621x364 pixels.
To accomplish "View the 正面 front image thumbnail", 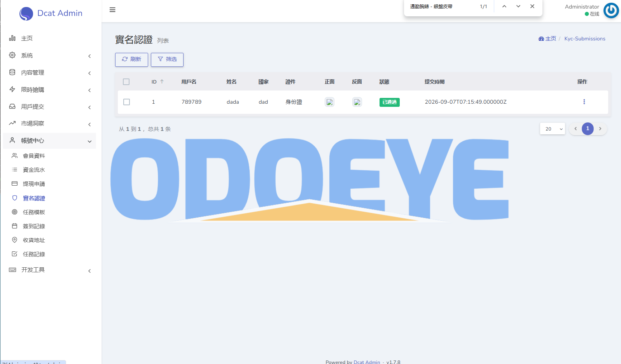I will click(329, 102).
